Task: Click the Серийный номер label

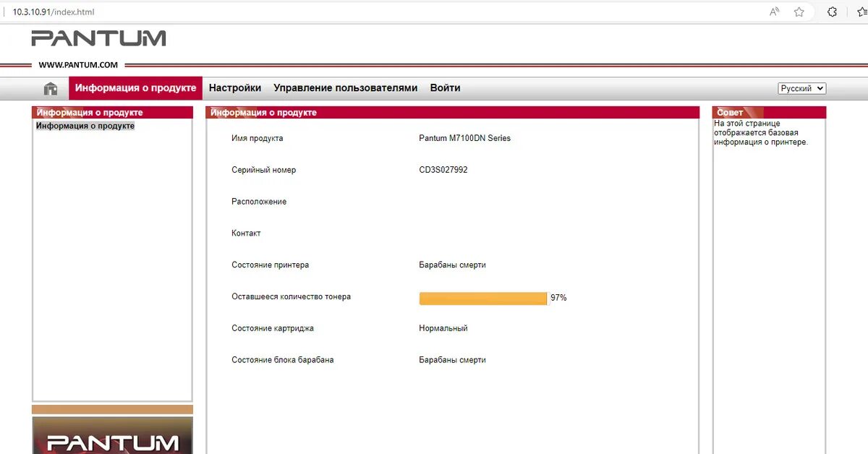Action: (264, 170)
